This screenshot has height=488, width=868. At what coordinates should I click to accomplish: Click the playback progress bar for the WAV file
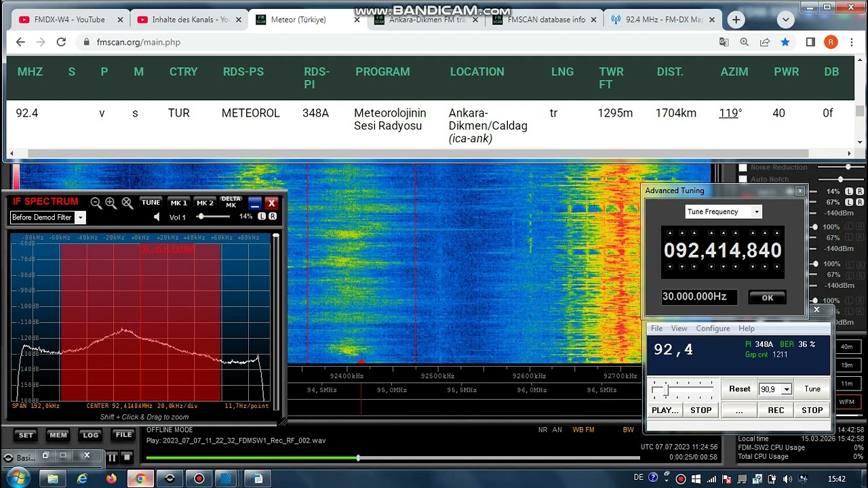point(393,458)
